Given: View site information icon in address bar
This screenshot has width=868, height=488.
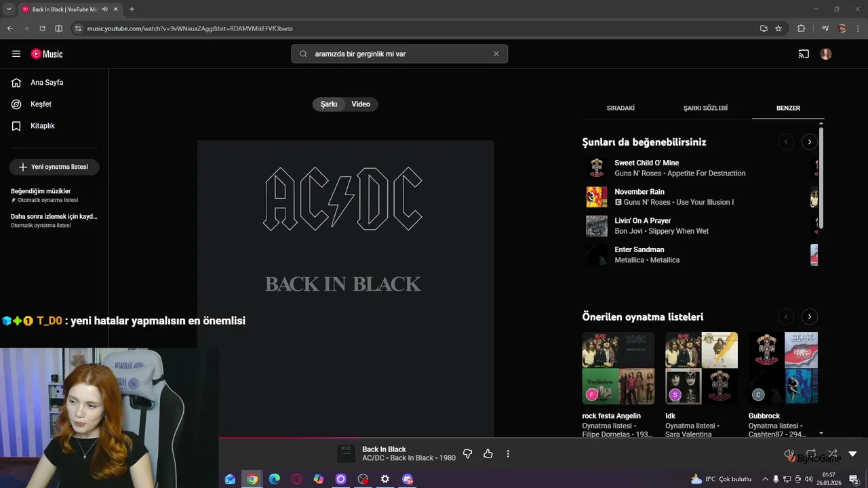Looking at the screenshot, I should (x=78, y=28).
